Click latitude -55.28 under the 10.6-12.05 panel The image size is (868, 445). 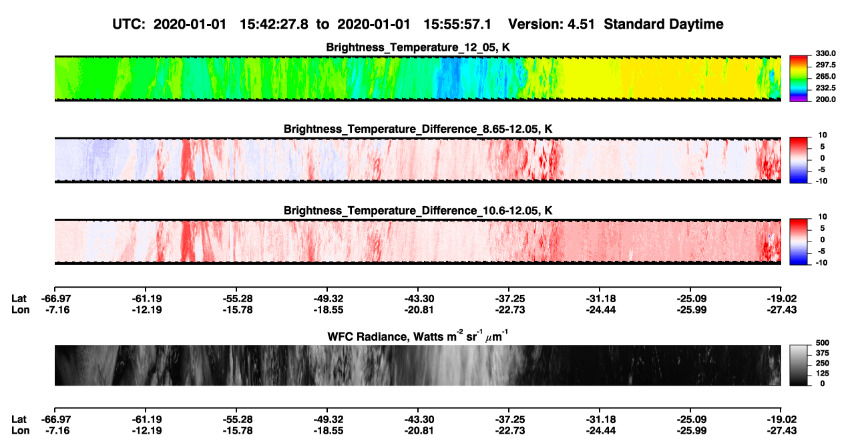coord(237,298)
